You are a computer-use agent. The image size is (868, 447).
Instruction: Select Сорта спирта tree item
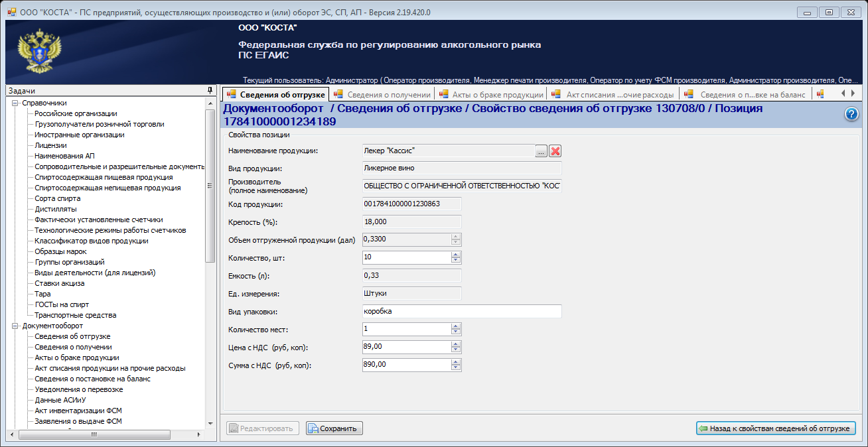click(58, 198)
